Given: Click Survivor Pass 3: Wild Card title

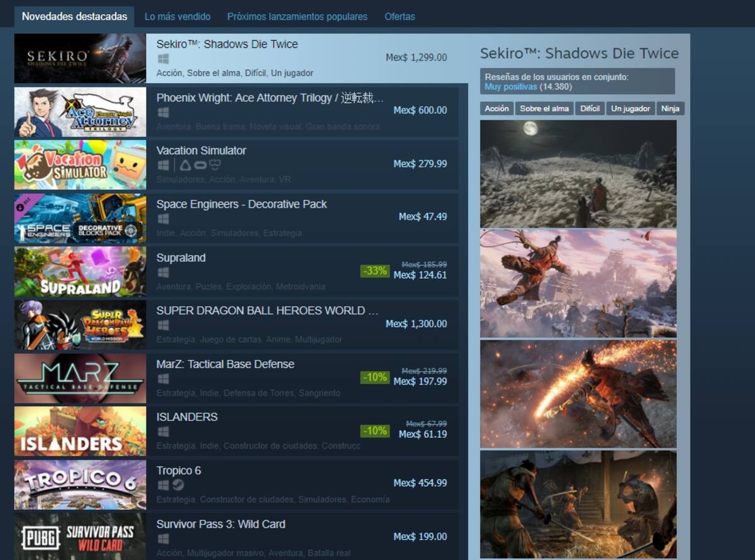Looking at the screenshot, I should click(221, 524).
